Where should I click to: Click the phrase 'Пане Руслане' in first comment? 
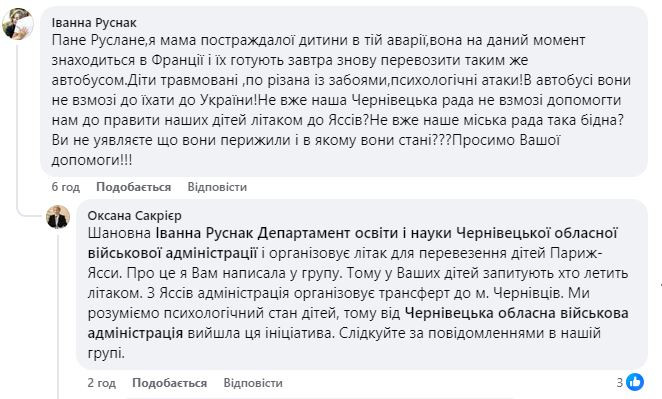pos(99,40)
